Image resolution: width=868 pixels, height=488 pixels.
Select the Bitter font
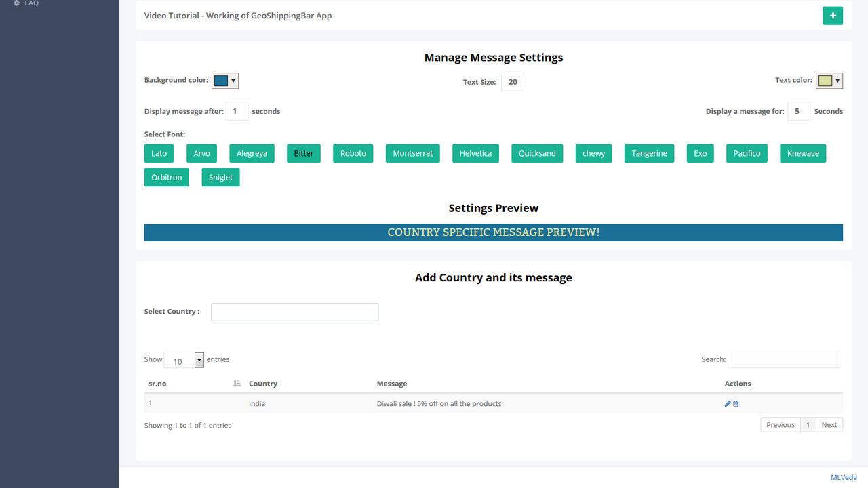click(304, 153)
